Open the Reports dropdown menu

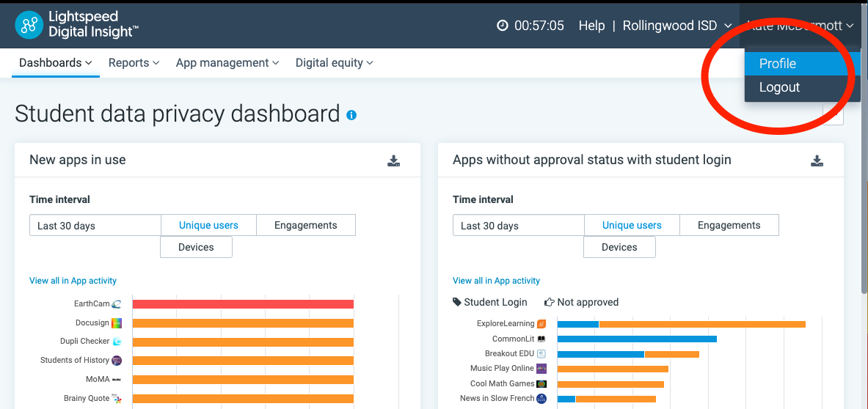tap(134, 63)
